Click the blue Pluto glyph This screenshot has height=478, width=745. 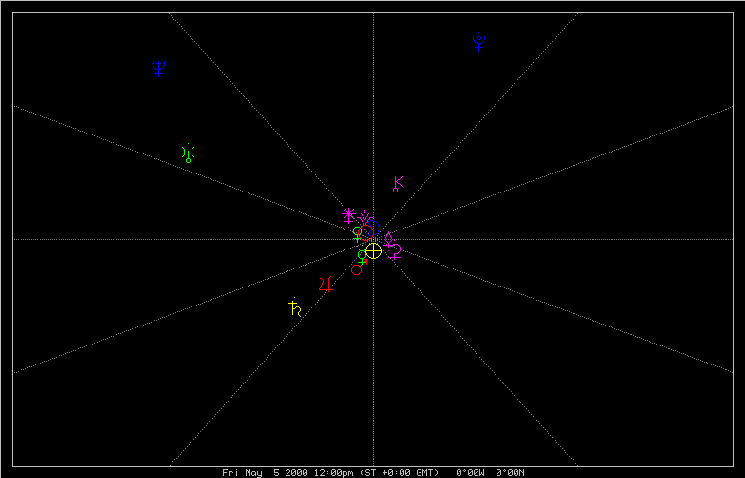point(479,41)
